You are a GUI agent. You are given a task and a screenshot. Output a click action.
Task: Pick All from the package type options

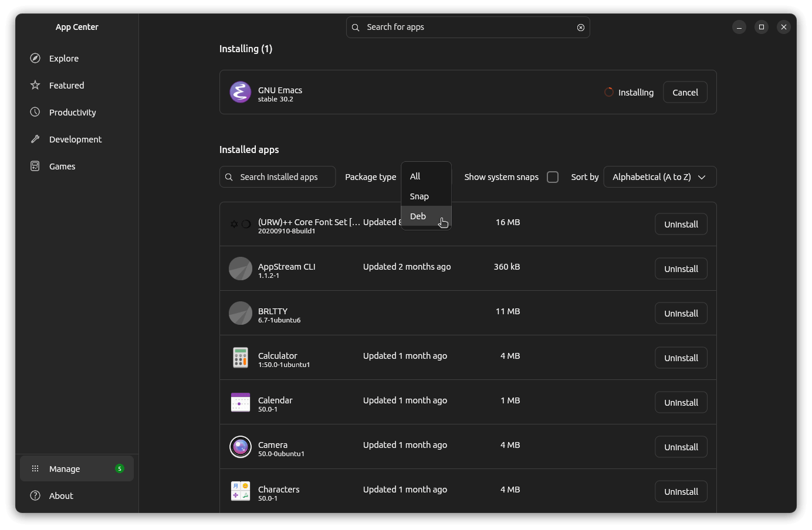(415, 176)
